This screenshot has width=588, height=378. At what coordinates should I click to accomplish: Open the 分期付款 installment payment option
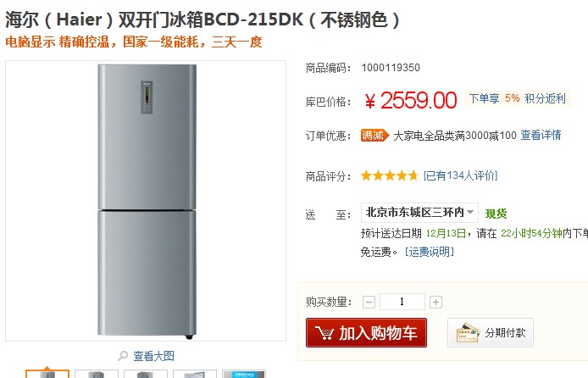(x=491, y=333)
